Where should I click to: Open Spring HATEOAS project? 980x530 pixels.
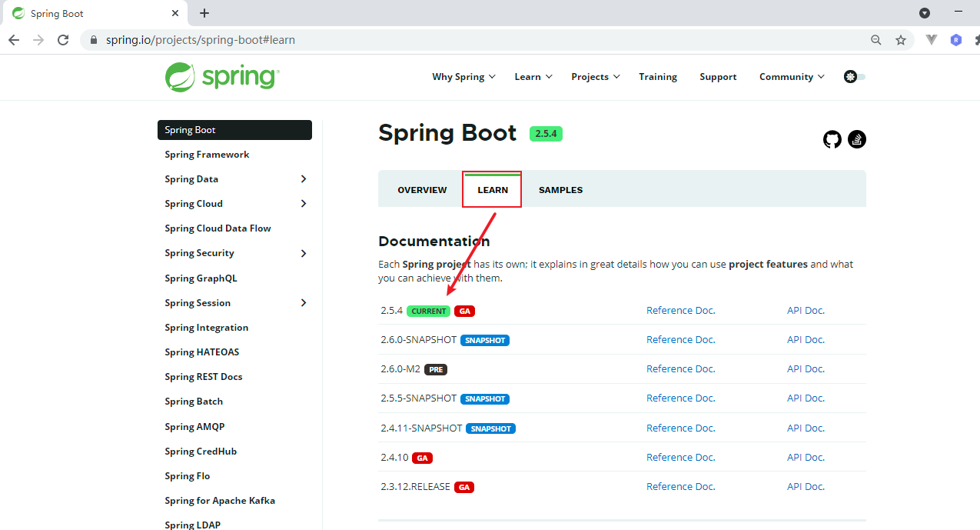pos(201,352)
